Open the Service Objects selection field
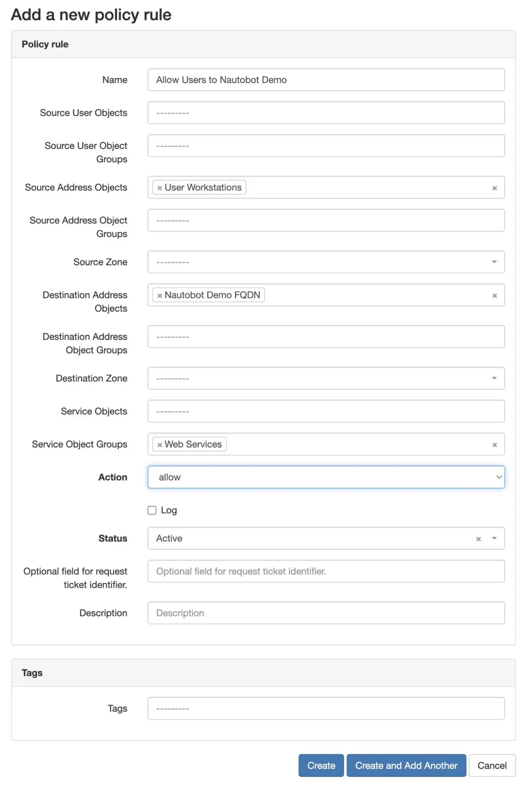The width and height of the screenshot is (532, 788). (326, 411)
